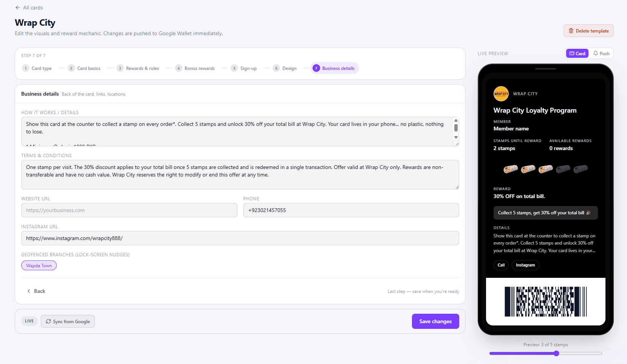
Task: Switch live preview to Card view
Action: click(577, 54)
